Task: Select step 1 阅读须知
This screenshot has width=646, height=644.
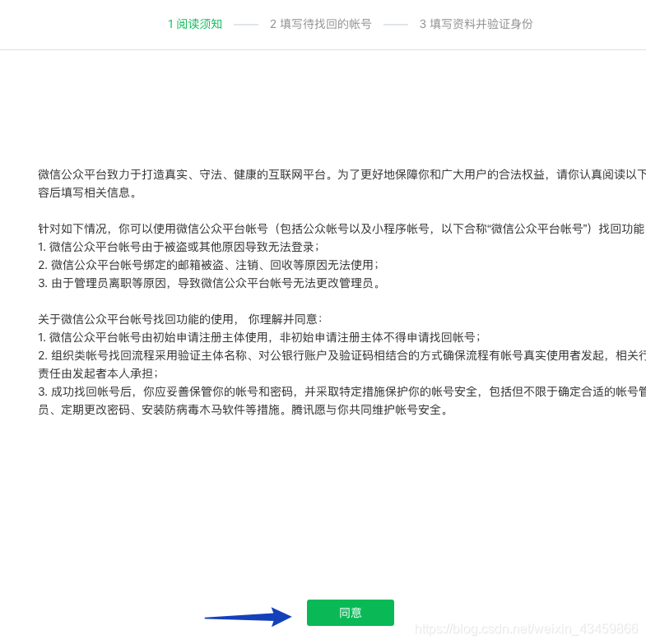Action: click(x=195, y=24)
